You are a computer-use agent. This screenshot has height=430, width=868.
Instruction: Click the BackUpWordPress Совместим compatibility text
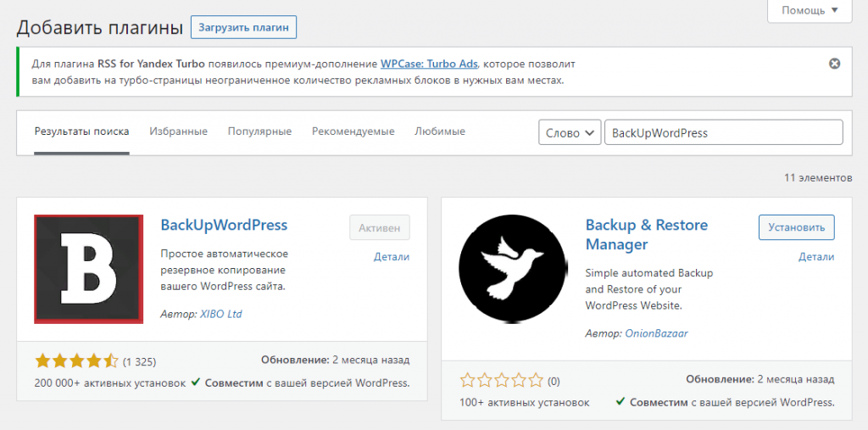(301, 383)
